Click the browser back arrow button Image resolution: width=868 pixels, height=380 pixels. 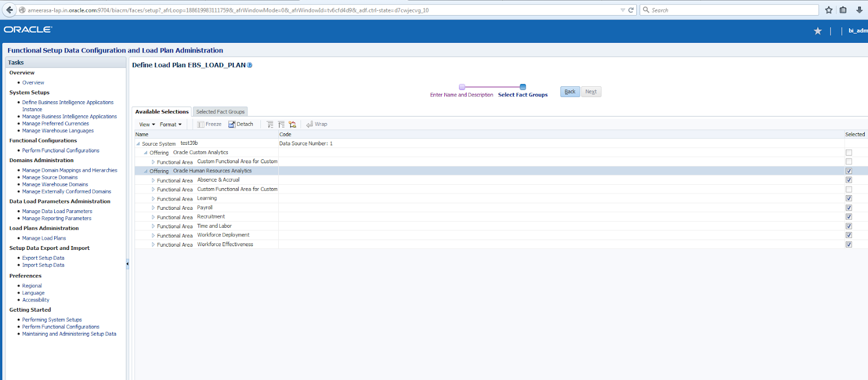pos(9,10)
